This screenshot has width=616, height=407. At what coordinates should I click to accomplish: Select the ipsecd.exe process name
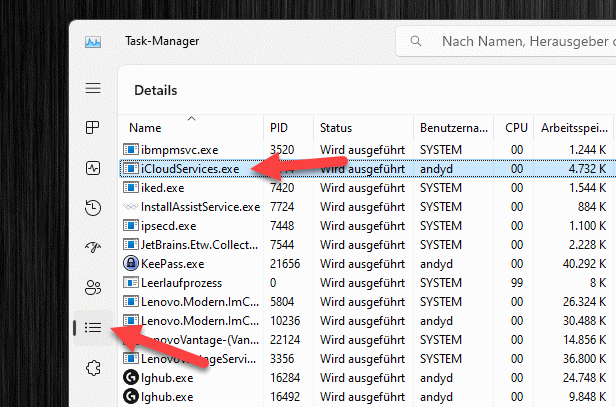pos(169,226)
